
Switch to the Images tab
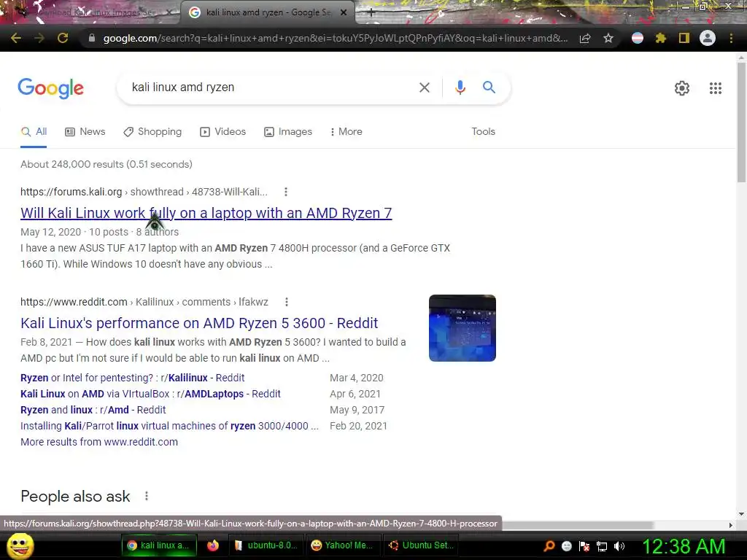(288, 132)
